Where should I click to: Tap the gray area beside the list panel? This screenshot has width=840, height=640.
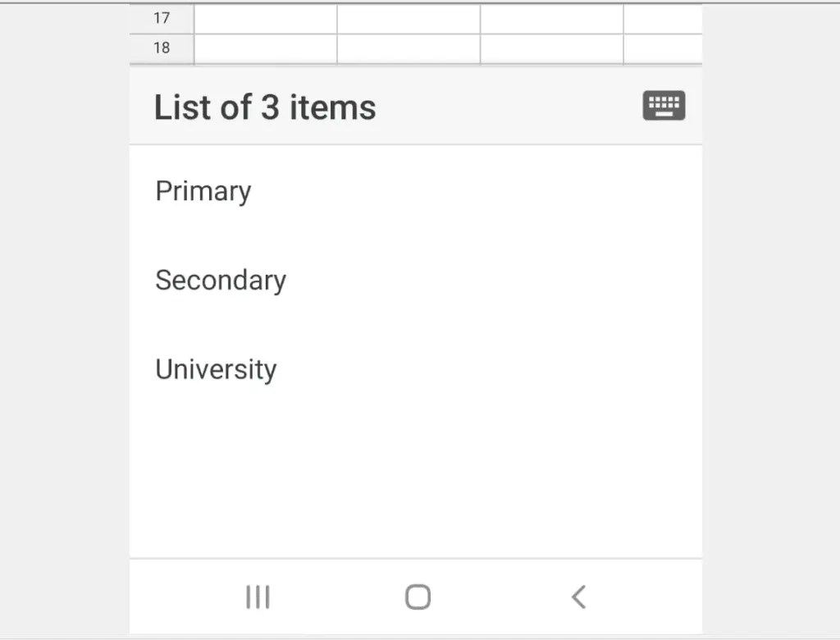click(x=62, y=328)
